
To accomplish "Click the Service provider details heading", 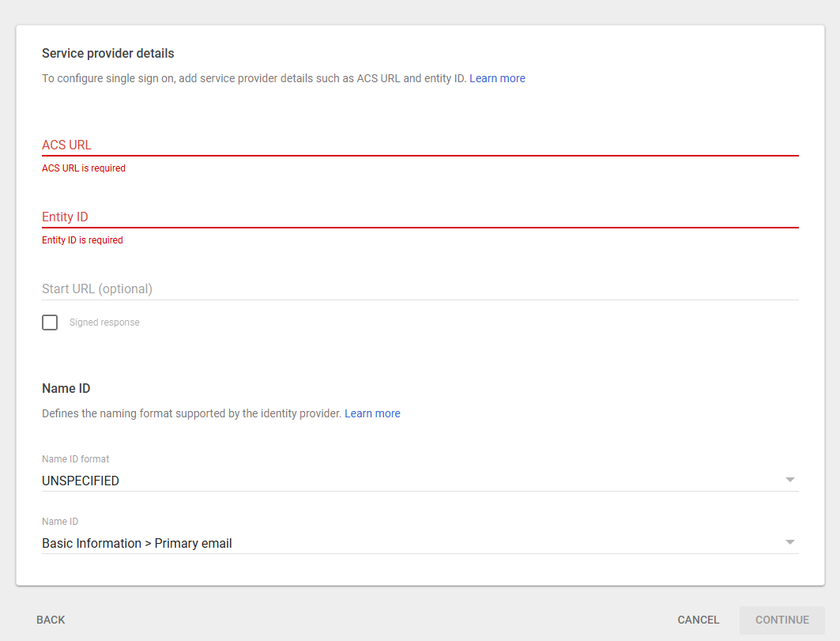I will tap(107, 54).
